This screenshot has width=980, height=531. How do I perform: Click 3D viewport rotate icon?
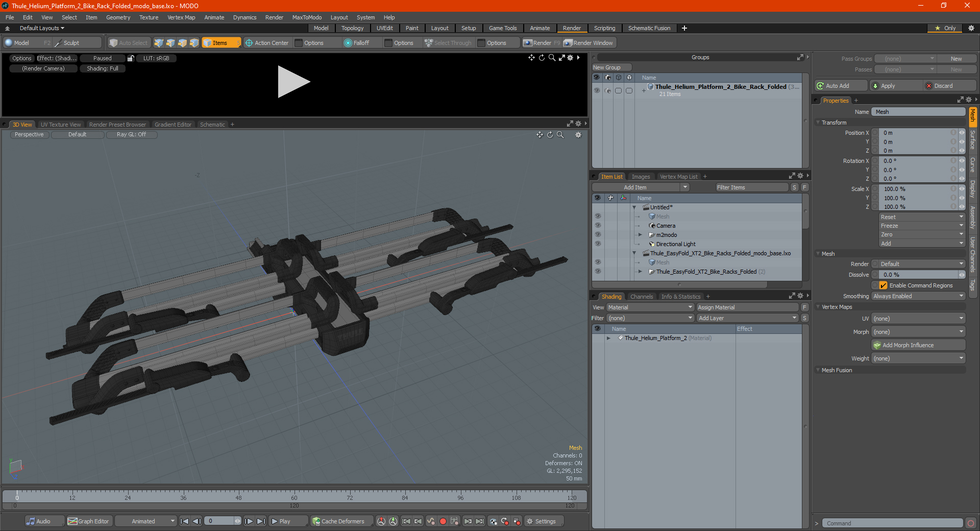click(550, 135)
